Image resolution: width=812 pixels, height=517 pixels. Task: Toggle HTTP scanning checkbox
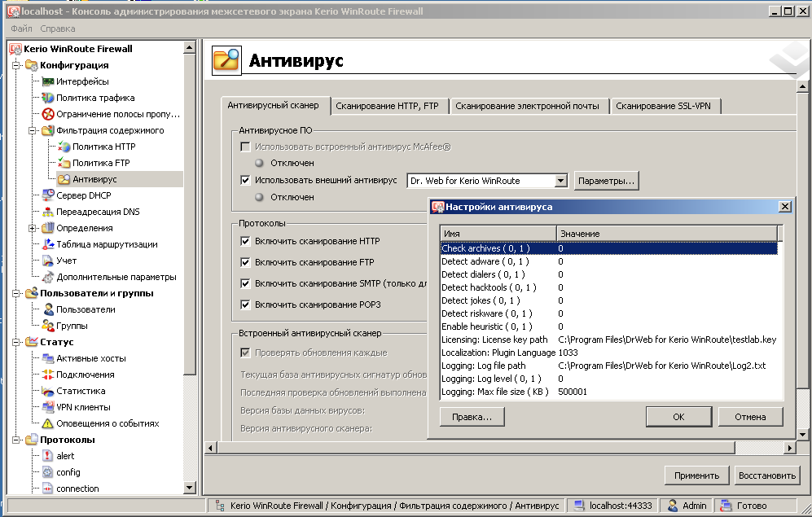click(245, 241)
